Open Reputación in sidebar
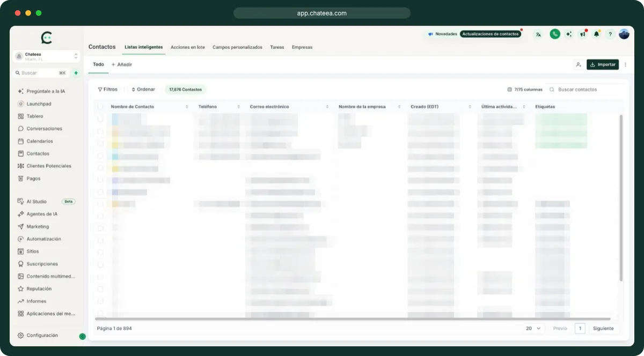The image size is (644, 356). click(35, 288)
